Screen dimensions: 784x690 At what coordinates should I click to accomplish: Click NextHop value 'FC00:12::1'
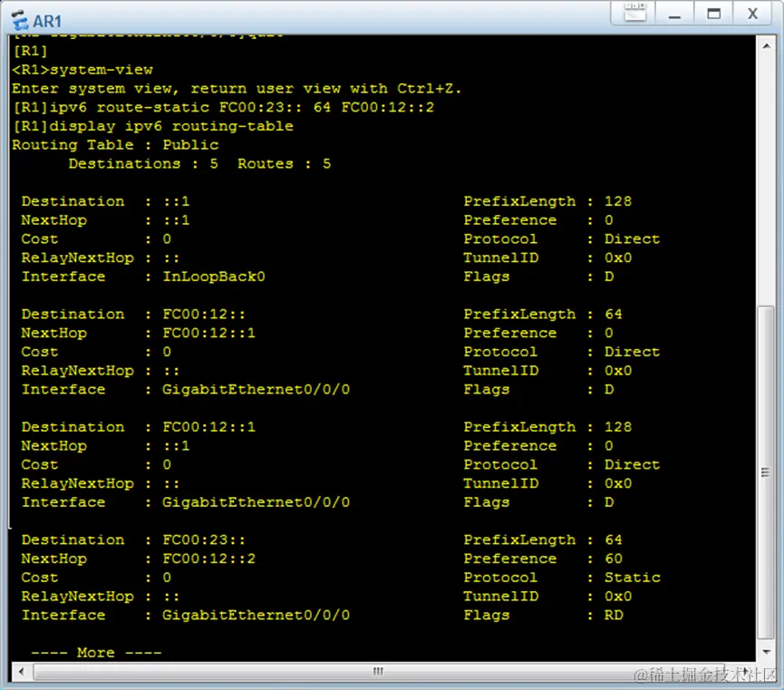coord(208,333)
